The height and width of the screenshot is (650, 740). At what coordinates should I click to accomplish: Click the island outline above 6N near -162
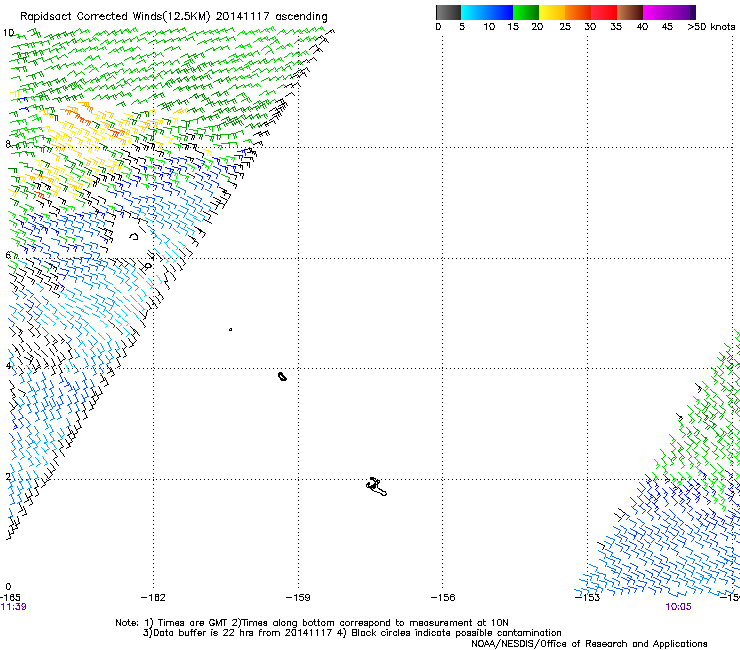click(x=135, y=236)
